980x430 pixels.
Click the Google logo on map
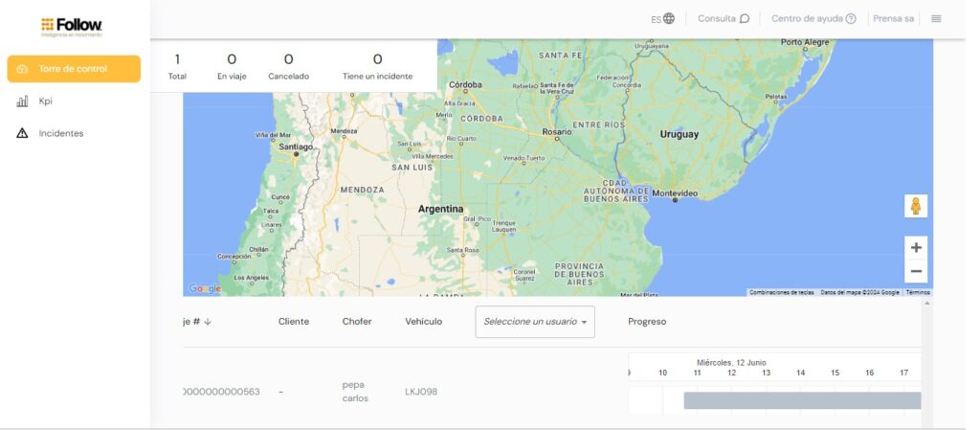point(205,288)
